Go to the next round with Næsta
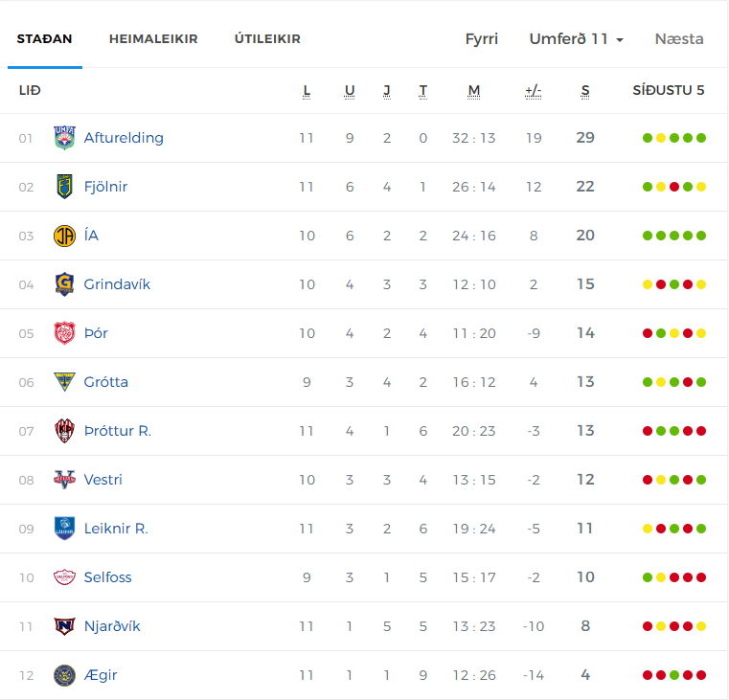This screenshot has height=700, width=729. click(679, 39)
